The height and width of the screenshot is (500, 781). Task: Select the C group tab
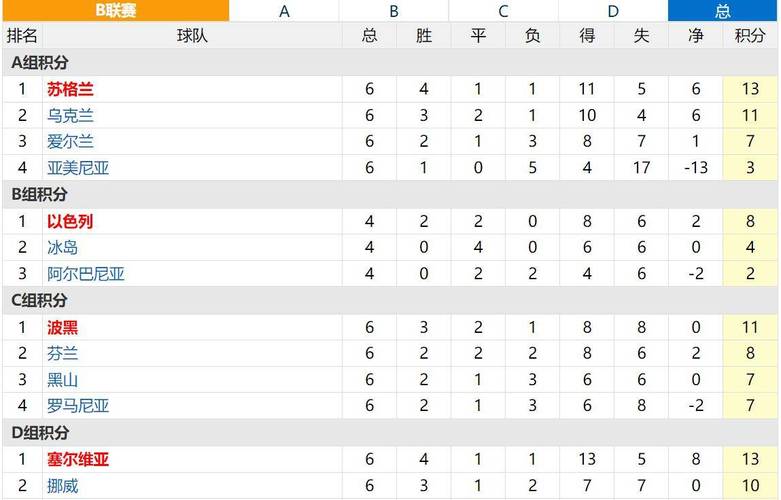tap(503, 10)
